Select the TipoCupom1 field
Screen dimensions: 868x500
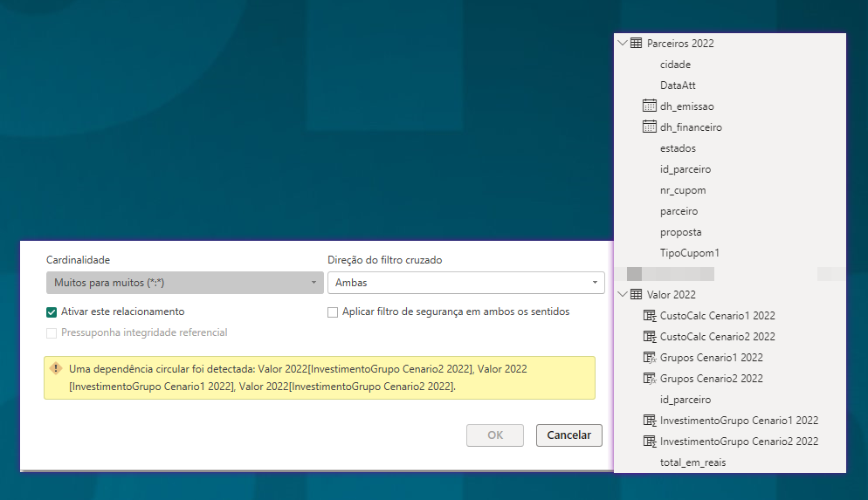click(690, 253)
